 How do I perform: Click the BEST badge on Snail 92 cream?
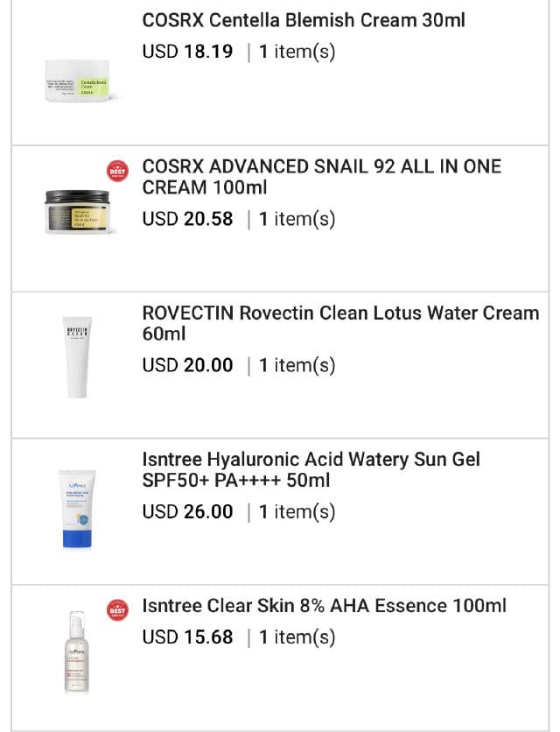click(x=116, y=171)
